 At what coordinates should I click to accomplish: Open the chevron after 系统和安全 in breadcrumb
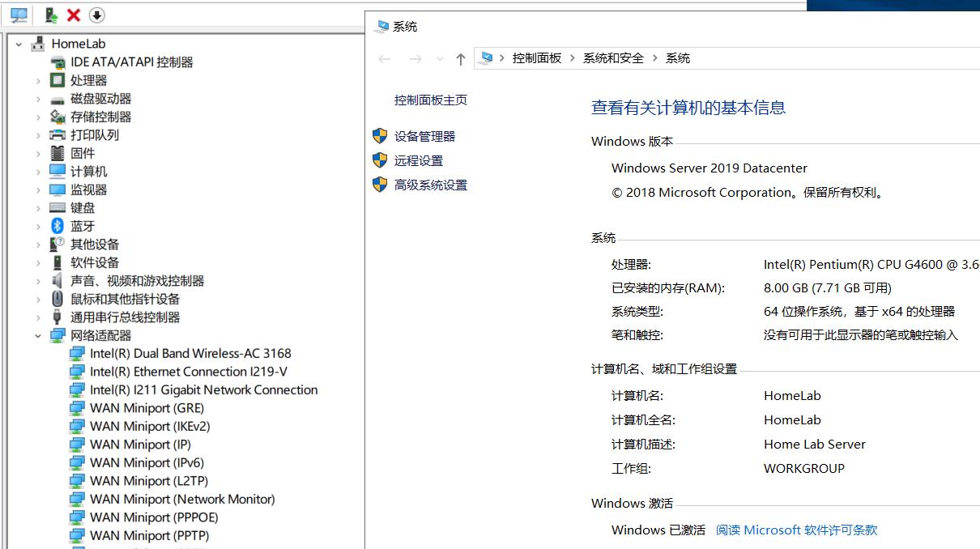tap(655, 58)
